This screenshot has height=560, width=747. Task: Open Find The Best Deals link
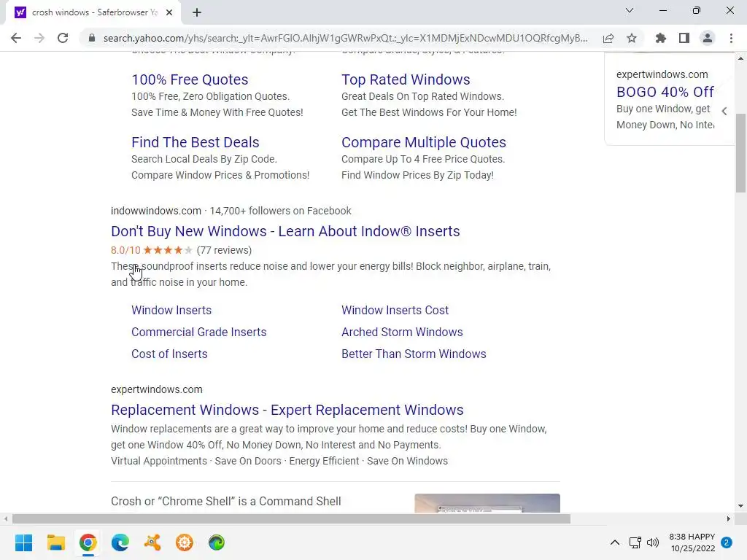pos(196,142)
